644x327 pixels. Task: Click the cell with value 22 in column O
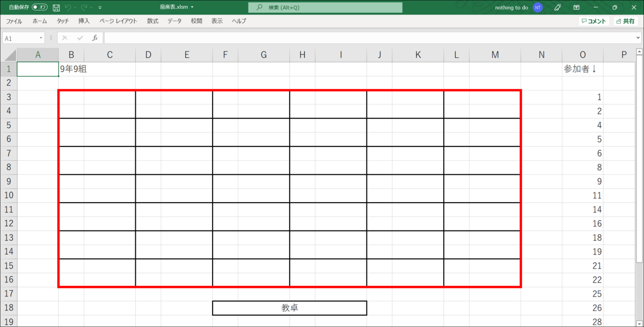pos(583,280)
